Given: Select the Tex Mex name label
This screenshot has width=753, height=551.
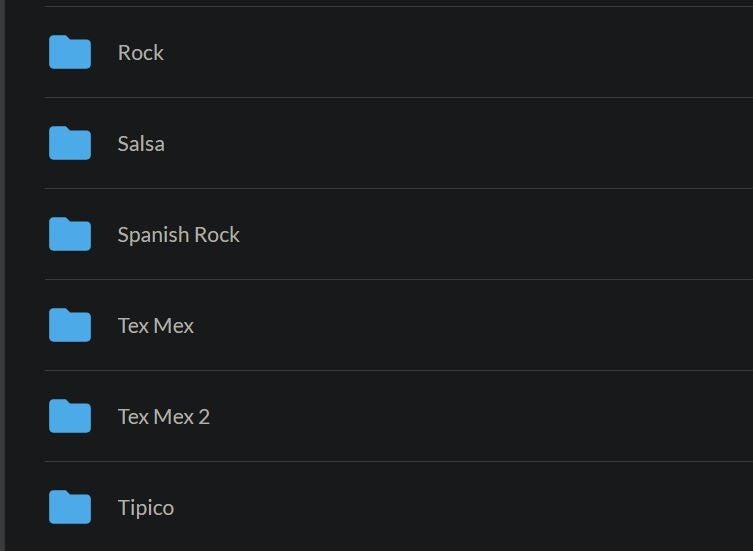Looking at the screenshot, I should pos(155,326).
